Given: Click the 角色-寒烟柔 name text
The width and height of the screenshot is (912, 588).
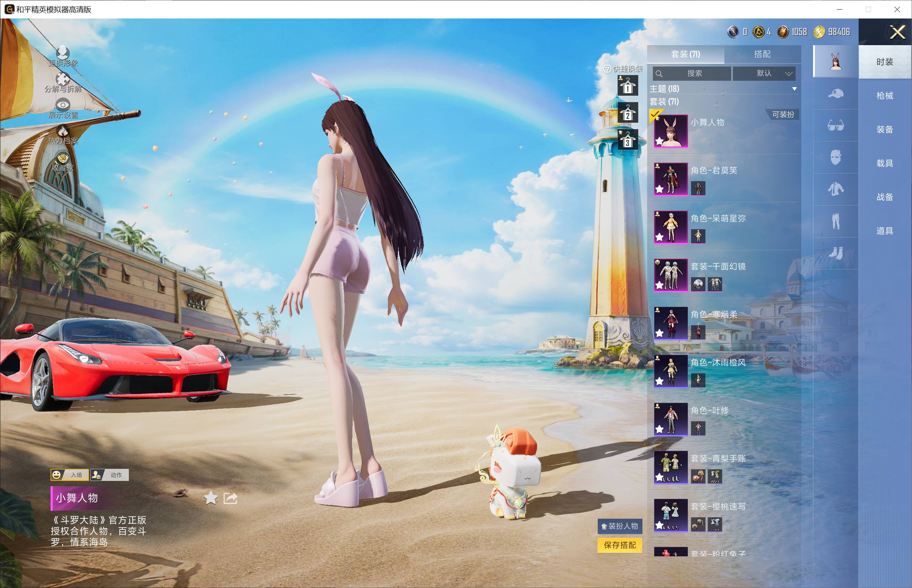Looking at the screenshot, I should coord(714,314).
